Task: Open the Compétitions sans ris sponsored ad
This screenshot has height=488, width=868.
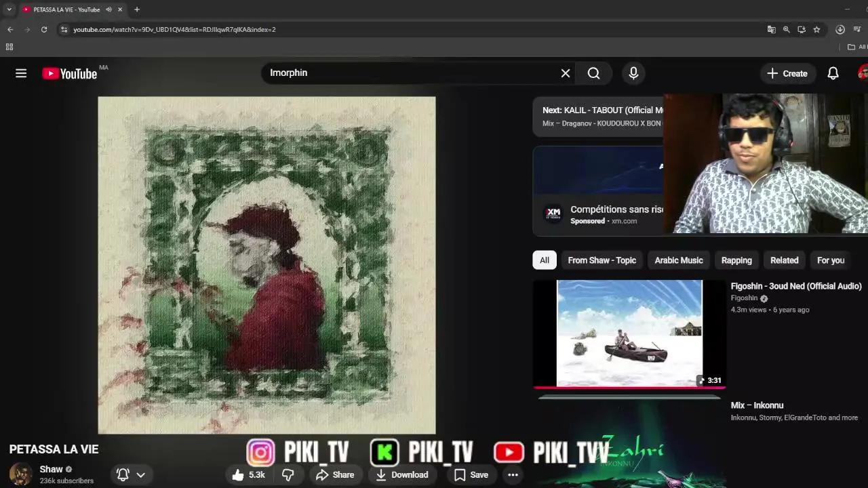Action: (616, 209)
